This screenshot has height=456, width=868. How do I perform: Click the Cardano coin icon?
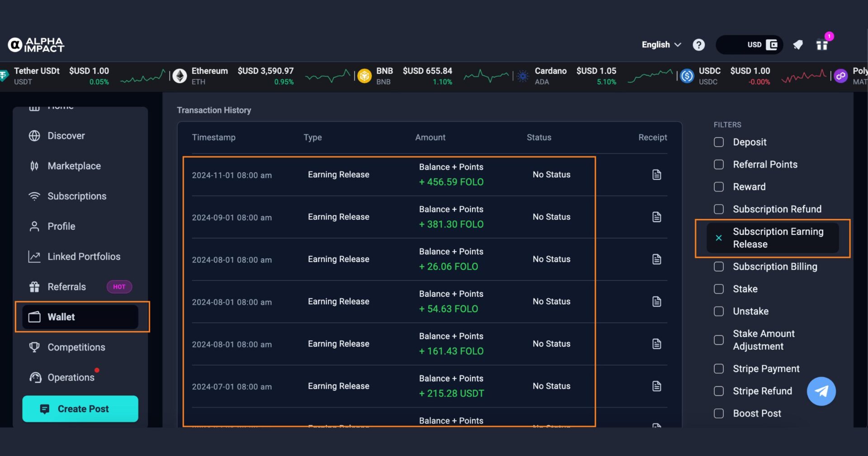pyautogui.click(x=523, y=76)
